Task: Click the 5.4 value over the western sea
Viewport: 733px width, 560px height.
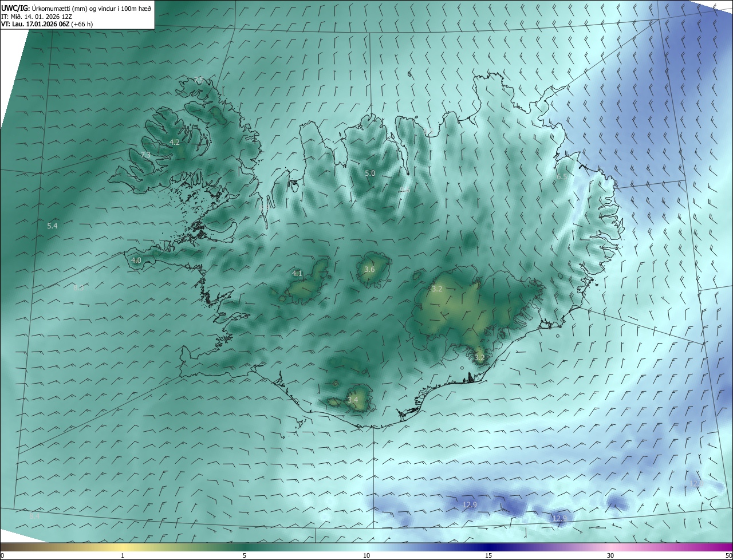Action: [52, 226]
